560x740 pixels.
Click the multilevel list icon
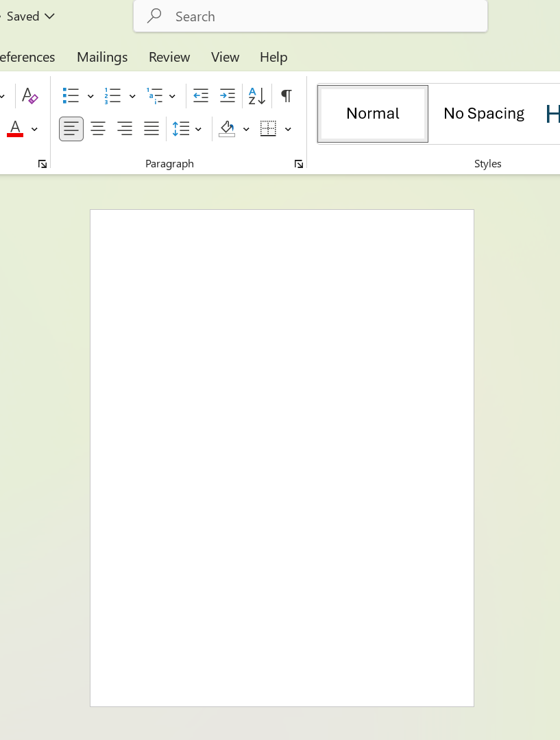click(x=155, y=95)
